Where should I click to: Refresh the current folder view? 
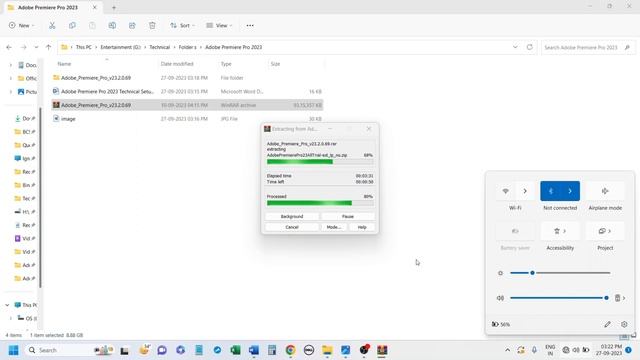pos(529,47)
